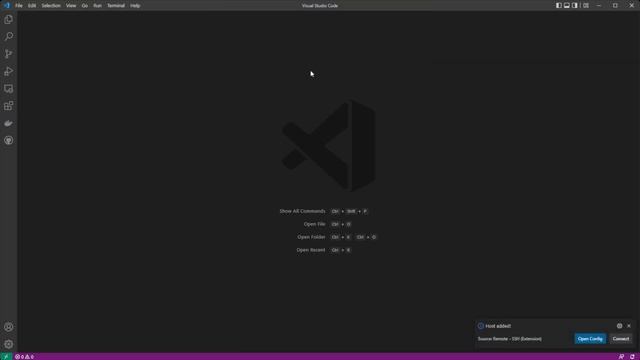The width and height of the screenshot is (640, 360).
Task: Click the feedback icon in status bar
Action: pyautogui.click(x=621, y=357)
